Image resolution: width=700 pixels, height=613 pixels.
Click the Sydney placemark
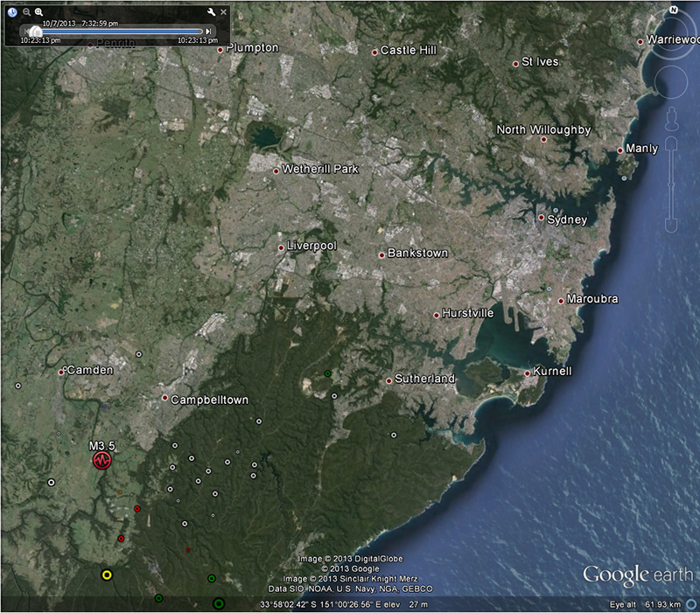(x=542, y=218)
